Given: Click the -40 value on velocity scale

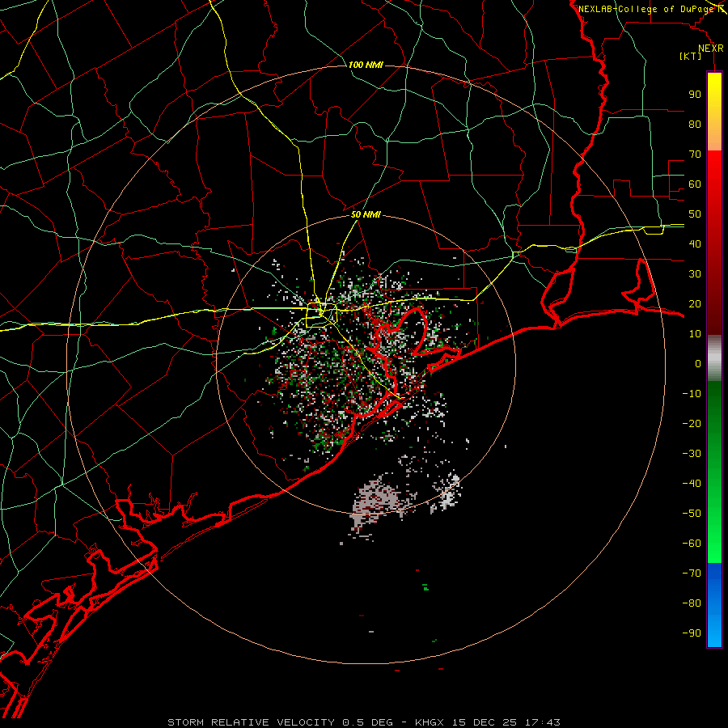Looking at the screenshot, I should coord(692,484).
